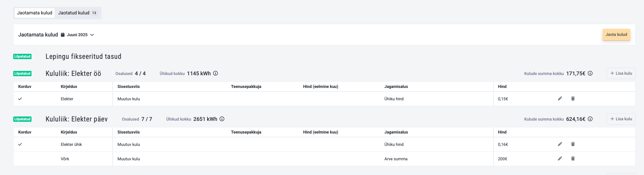Delete the Elekter ühik cost row
Image resolution: width=644 pixels, height=175 pixels.
pyautogui.click(x=573, y=144)
